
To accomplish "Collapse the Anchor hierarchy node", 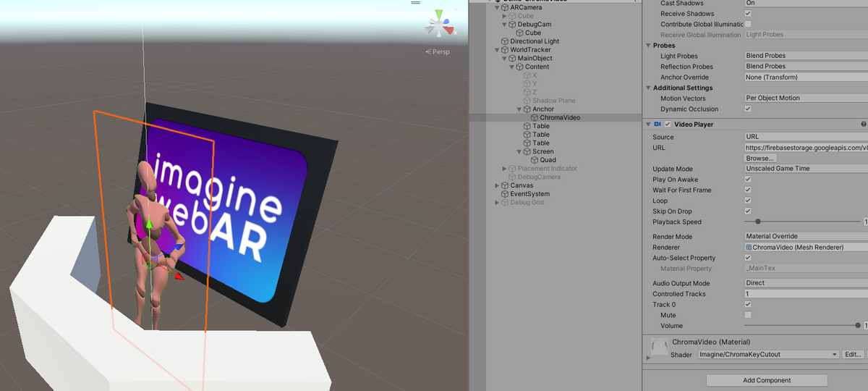I will coord(520,109).
